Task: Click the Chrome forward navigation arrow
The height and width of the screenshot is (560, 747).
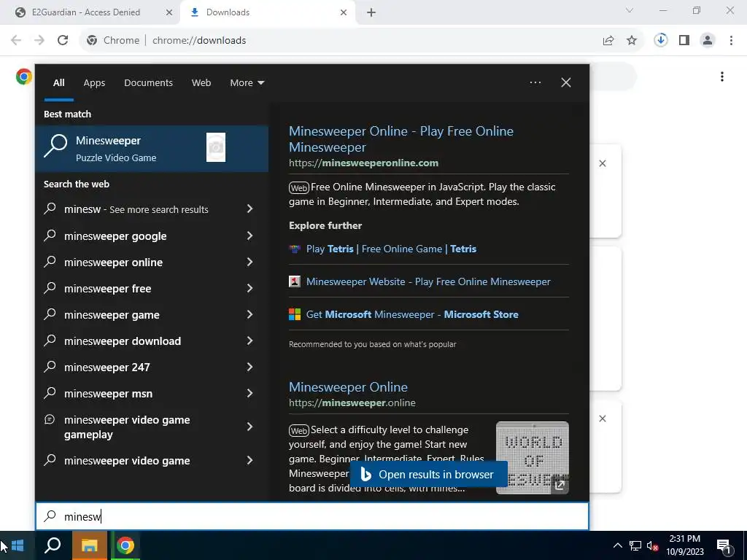Action: (x=39, y=41)
